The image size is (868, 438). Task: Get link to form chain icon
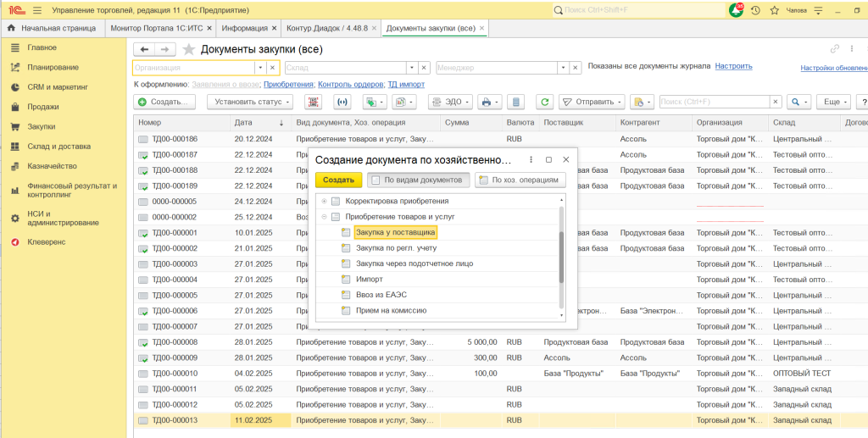835,48
